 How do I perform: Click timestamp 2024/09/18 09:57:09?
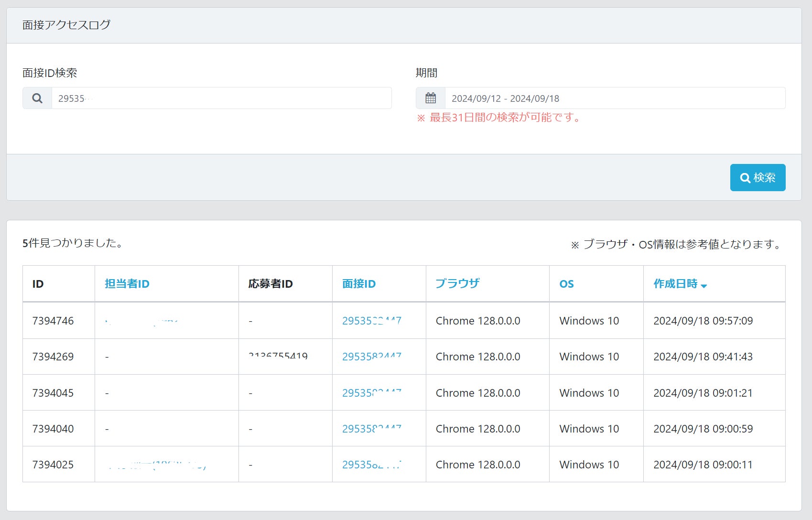click(x=703, y=321)
